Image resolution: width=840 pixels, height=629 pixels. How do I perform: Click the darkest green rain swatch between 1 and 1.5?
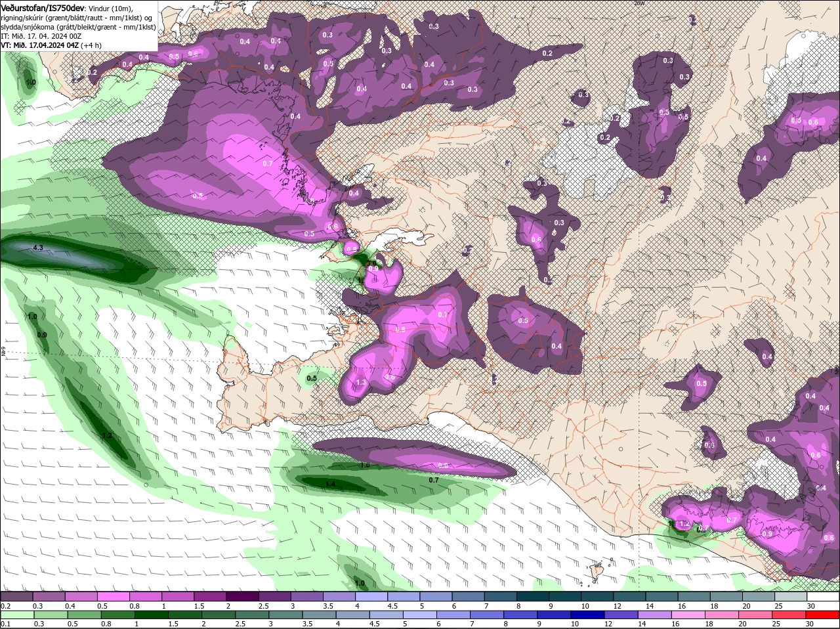[x=152, y=615]
